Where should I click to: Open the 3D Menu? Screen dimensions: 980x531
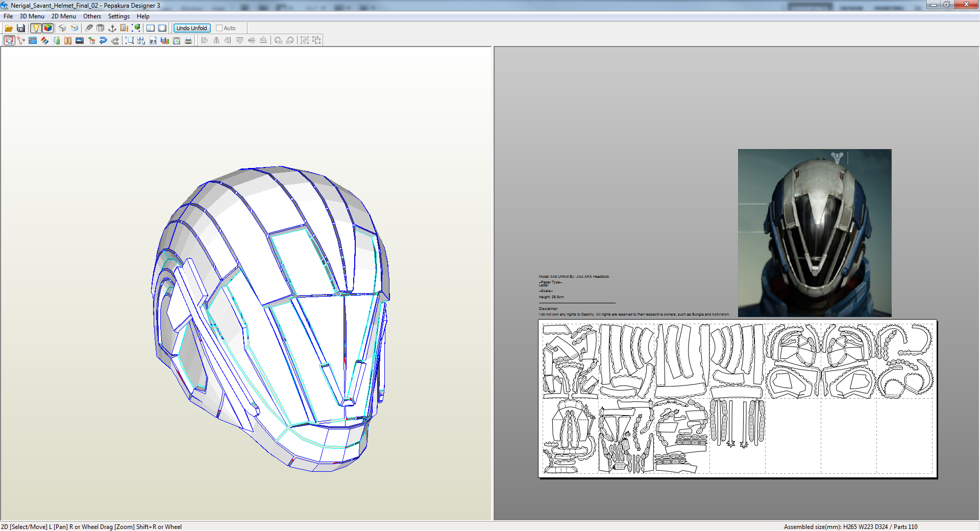click(x=32, y=16)
